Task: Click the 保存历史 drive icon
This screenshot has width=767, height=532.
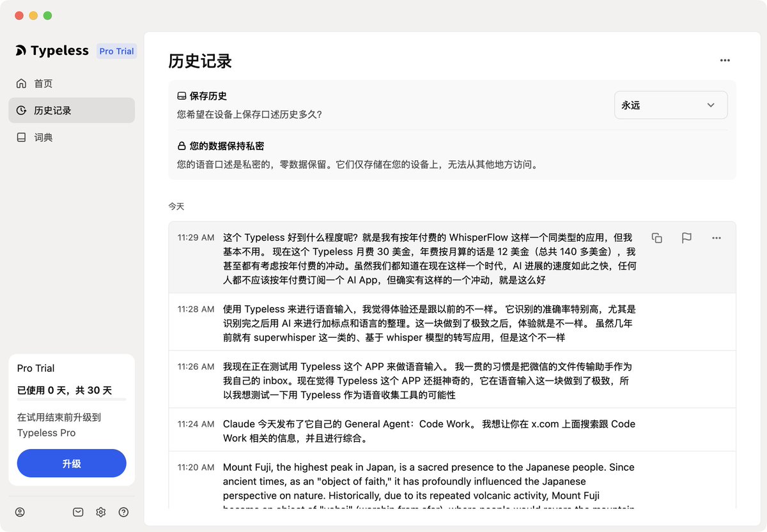Action: click(182, 96)
